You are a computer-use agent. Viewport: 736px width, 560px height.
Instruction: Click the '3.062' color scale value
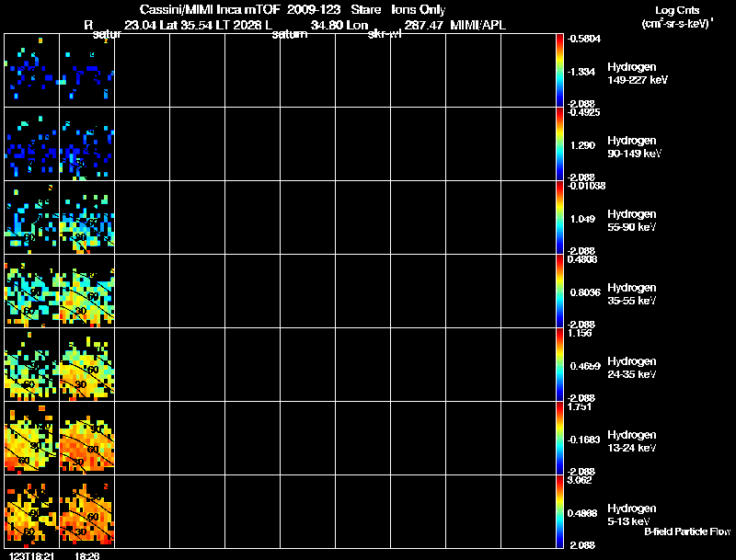coord(580,480)
